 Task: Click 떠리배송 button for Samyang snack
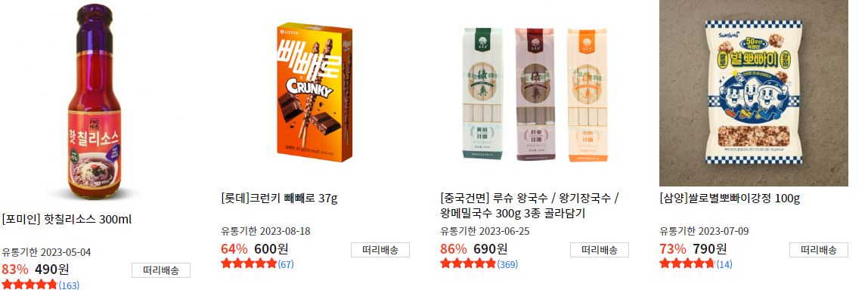click(x=819, y=250)
